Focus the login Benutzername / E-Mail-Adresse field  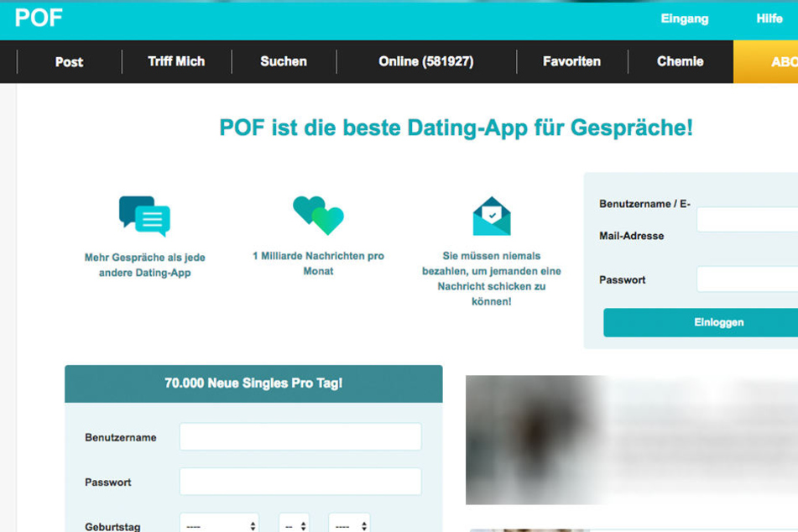point(747,219)
